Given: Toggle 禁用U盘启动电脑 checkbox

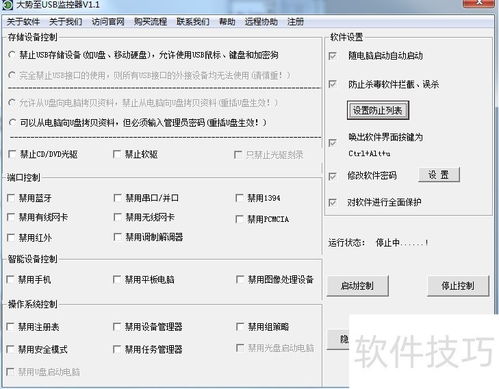Looking at the screenshot, I should (10, 372).
